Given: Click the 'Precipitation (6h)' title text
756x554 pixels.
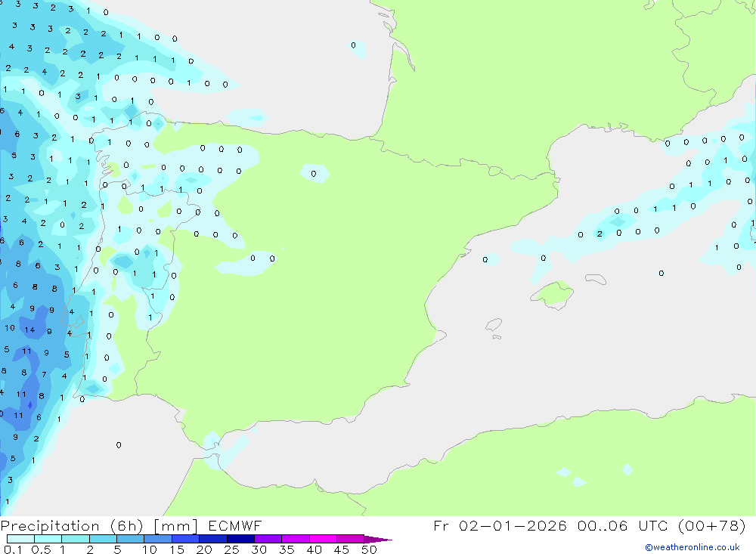Looking at the screenshot, I should [x=72, y=526].
